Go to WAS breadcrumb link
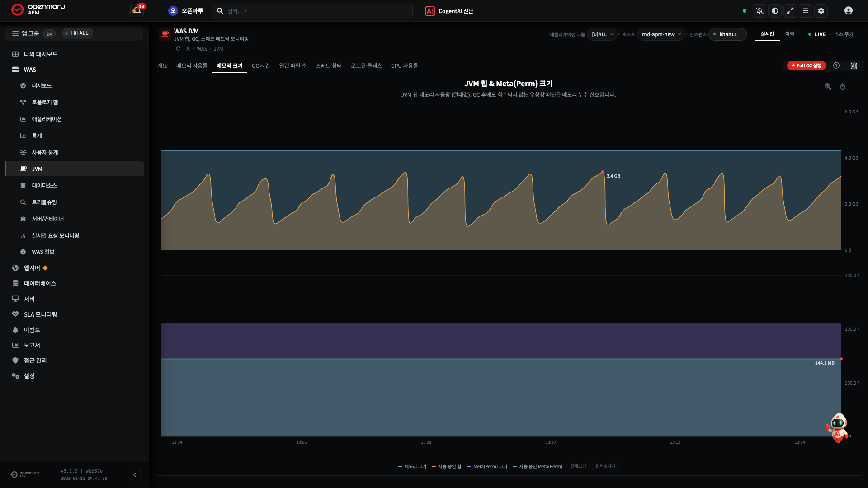868x488 pixels. [202, 49]
